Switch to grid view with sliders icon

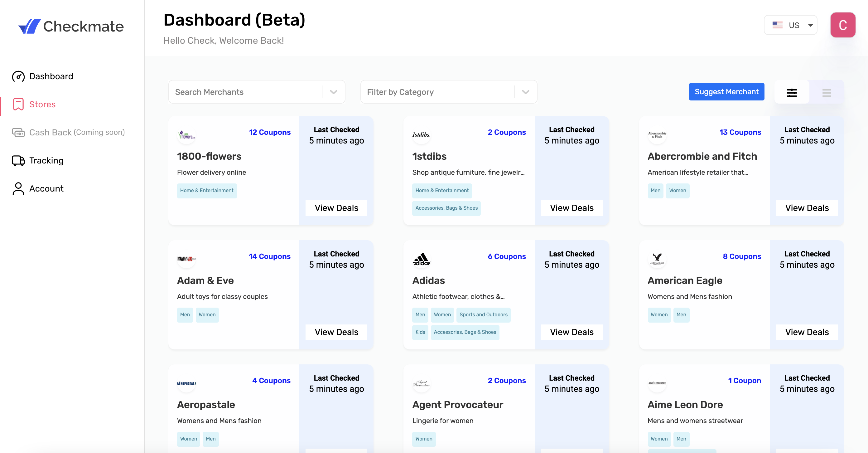click(x=792, y=92)
